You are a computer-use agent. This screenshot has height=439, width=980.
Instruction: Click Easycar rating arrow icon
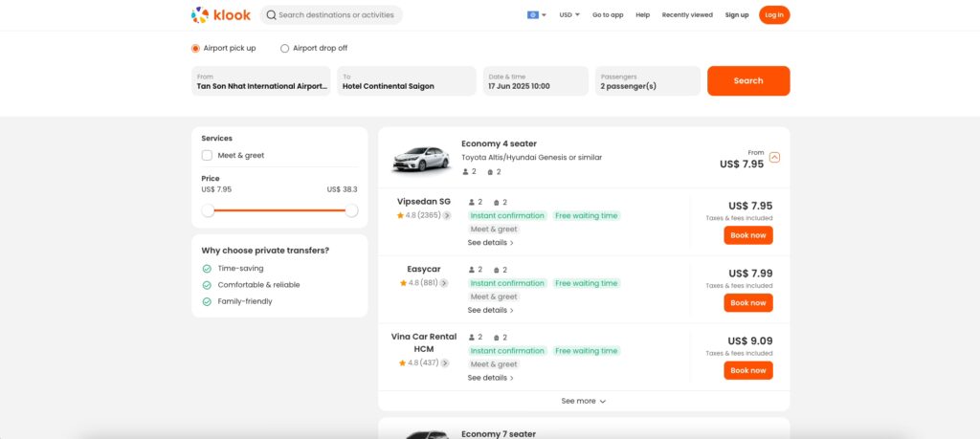446,283
